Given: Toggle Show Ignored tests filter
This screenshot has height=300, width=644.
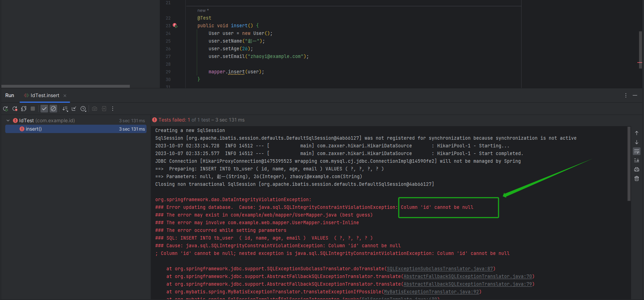Looking at the screenshot, I should [x=53, y=109].
